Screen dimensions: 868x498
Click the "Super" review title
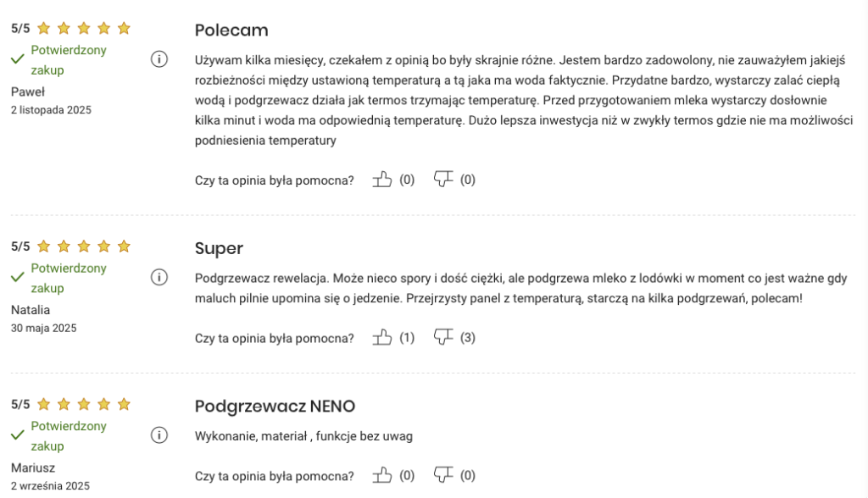click(x=219, y=249)
